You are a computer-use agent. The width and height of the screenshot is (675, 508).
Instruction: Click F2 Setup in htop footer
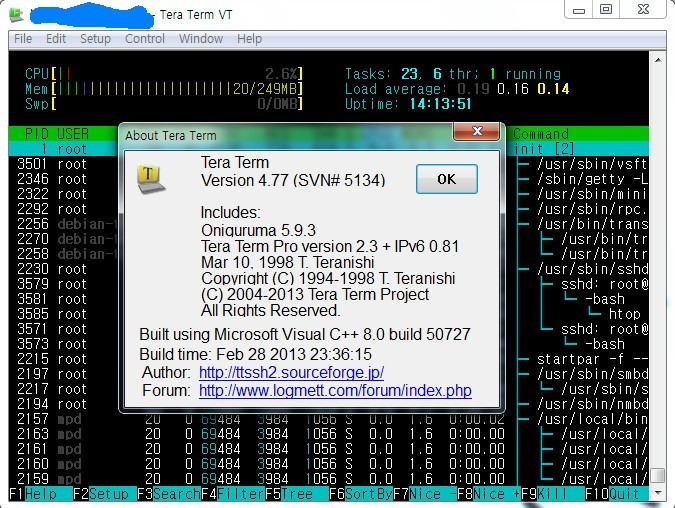click(105, 494)
